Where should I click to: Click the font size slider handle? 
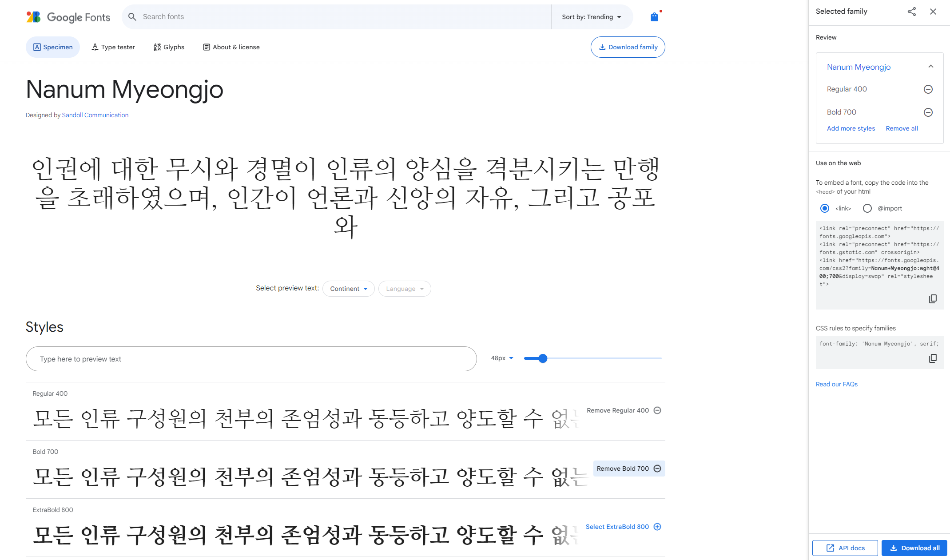tap(542, 358)
